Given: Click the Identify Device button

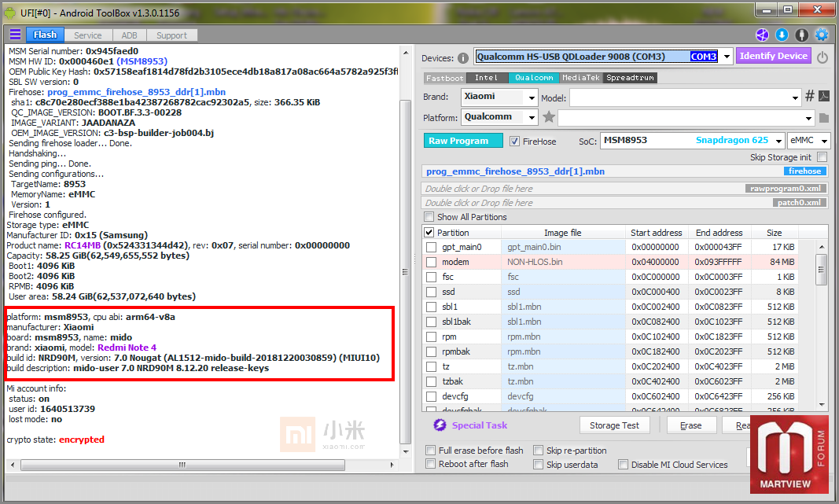Looking at the screenshot, I should click(x=773, y=56).
